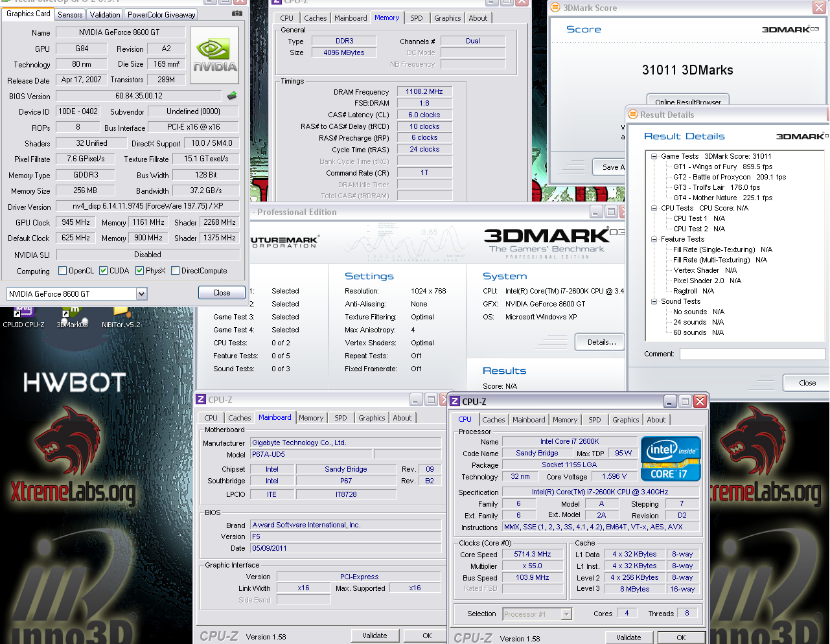830x644 pixels.
Task: Click the Core Voltage value 1.596 V
Action: (615, 476)
